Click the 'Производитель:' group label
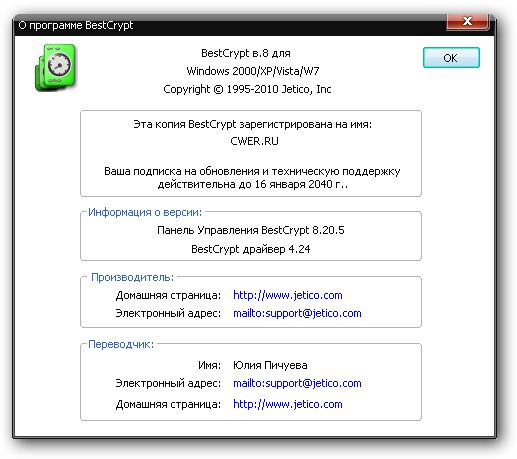This screenshot has height=459, width=517. (x=133, y=277)
